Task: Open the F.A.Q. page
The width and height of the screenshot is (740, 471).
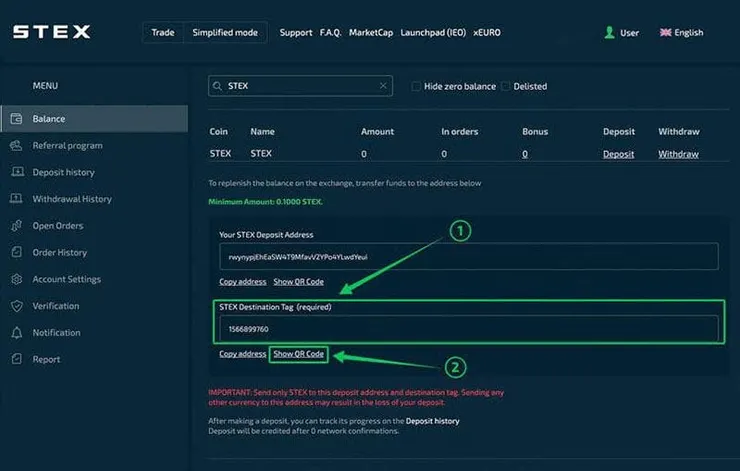Action: [x=330, y=33]
